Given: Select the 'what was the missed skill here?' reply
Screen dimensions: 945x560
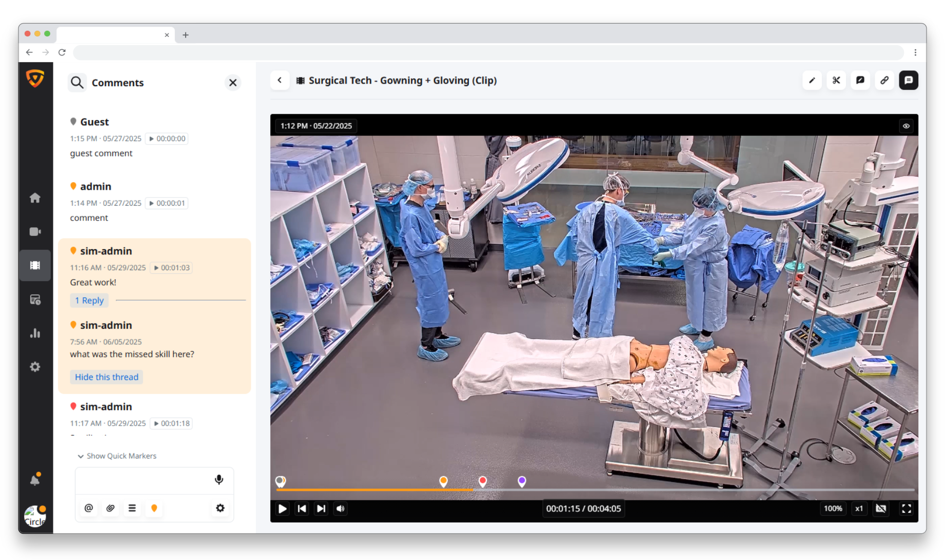Looking at the screenshot, I should tap(132, 354).
